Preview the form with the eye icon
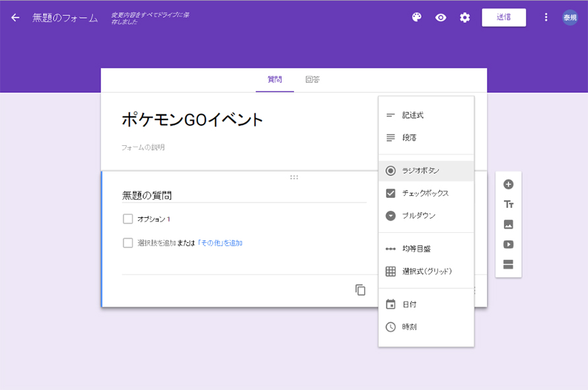This screenshot has width=588, height=390. pos(441,18)
